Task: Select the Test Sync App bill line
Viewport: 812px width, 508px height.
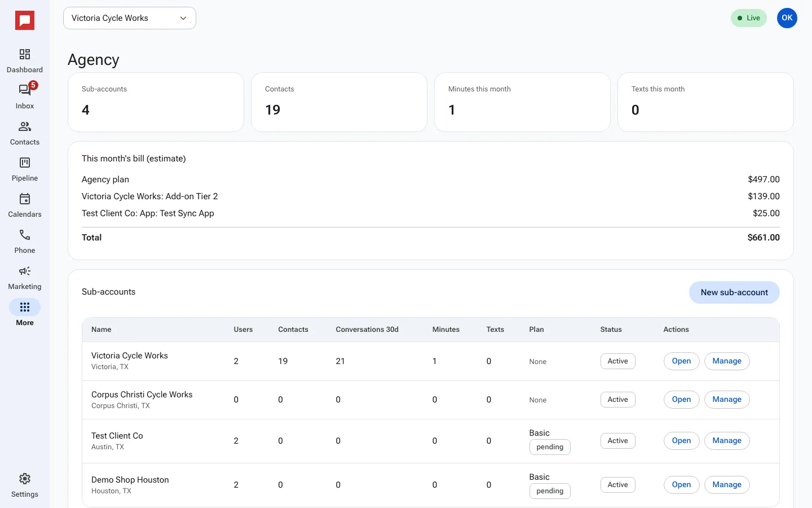Action: [431, 213]
